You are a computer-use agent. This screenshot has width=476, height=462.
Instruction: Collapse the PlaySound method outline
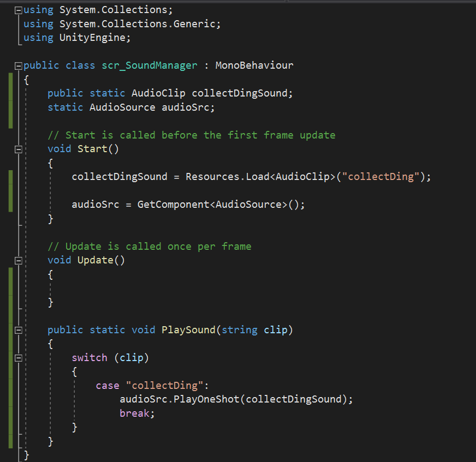point(19,330)
